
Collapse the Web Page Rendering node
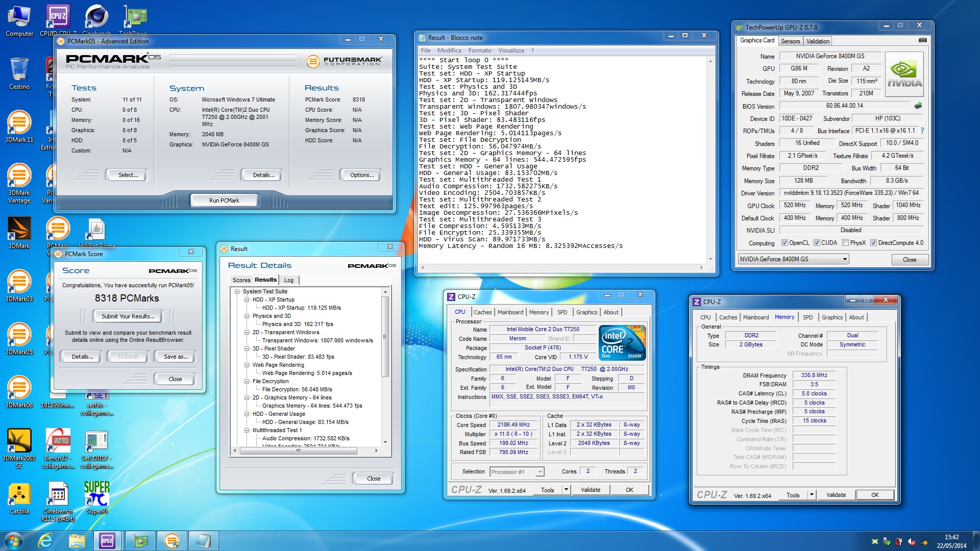coord(247,365)
